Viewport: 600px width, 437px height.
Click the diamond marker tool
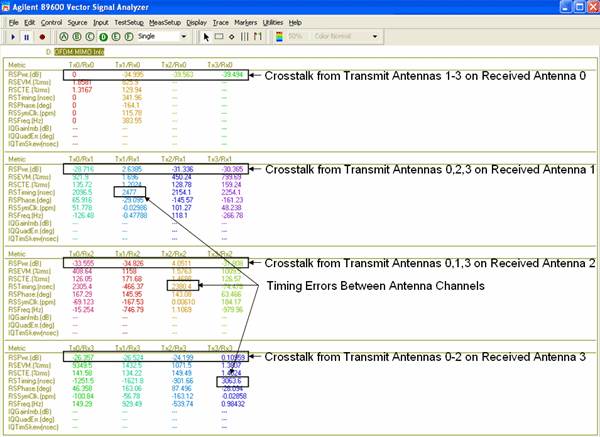pos(232,36)
